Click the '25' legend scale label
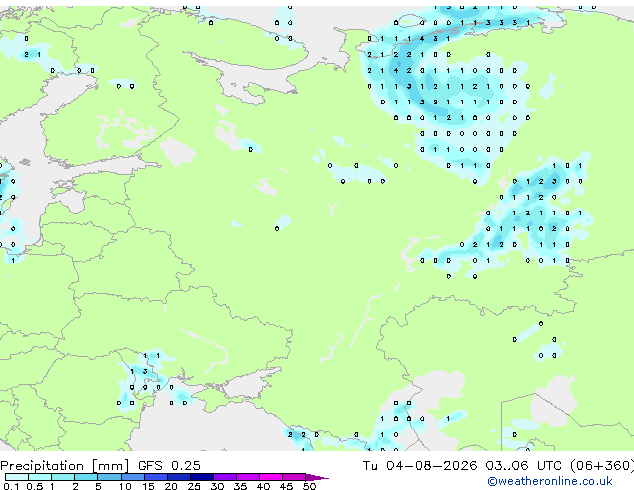This screenshot has width=634, height=490. click(x=194, y=486)
